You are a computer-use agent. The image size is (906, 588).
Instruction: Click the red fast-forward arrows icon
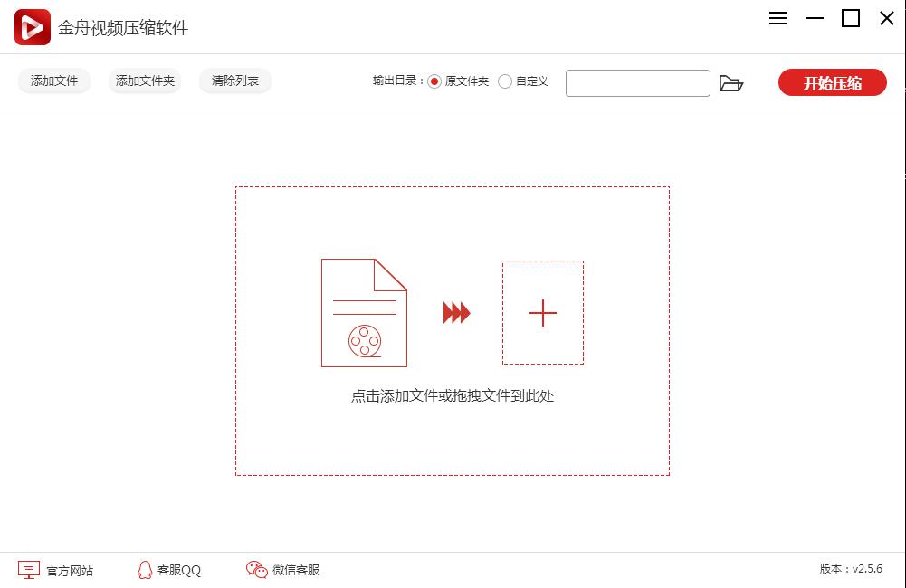point(456,312)
